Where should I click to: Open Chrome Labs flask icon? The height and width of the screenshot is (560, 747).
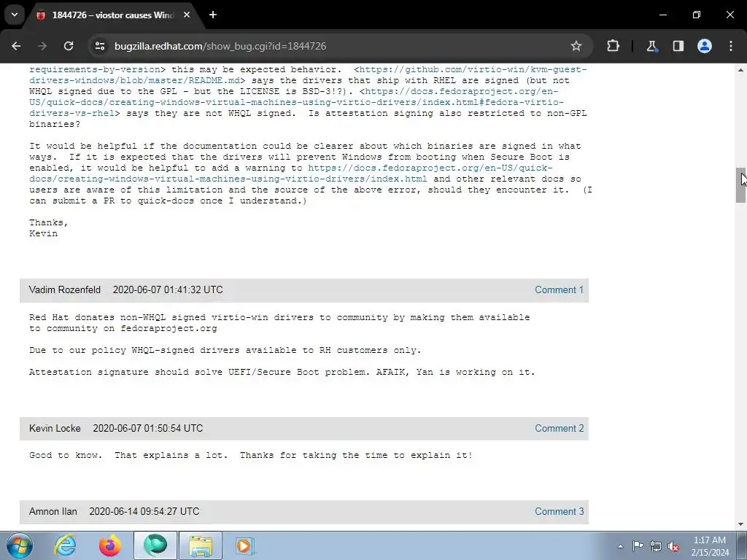[651, 46]
